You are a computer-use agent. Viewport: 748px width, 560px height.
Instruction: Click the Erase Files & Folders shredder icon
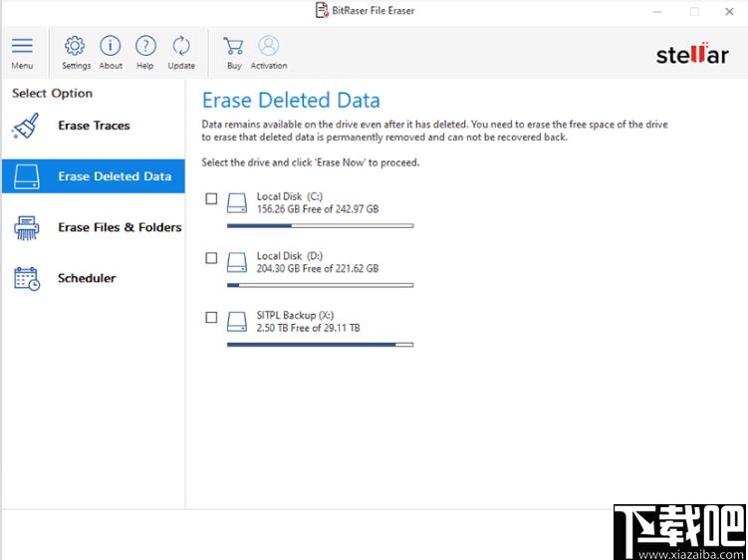click(x=27, y=228)
